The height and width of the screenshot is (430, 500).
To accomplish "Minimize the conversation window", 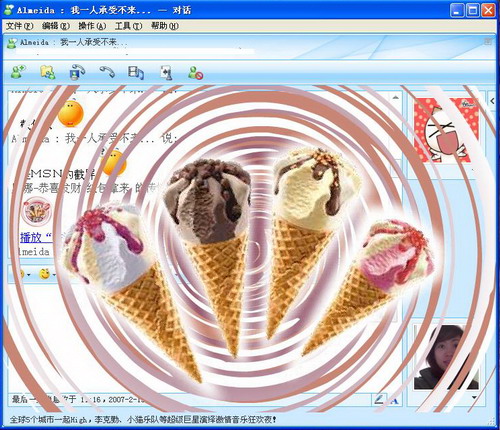I will click(x=457, y=10).
